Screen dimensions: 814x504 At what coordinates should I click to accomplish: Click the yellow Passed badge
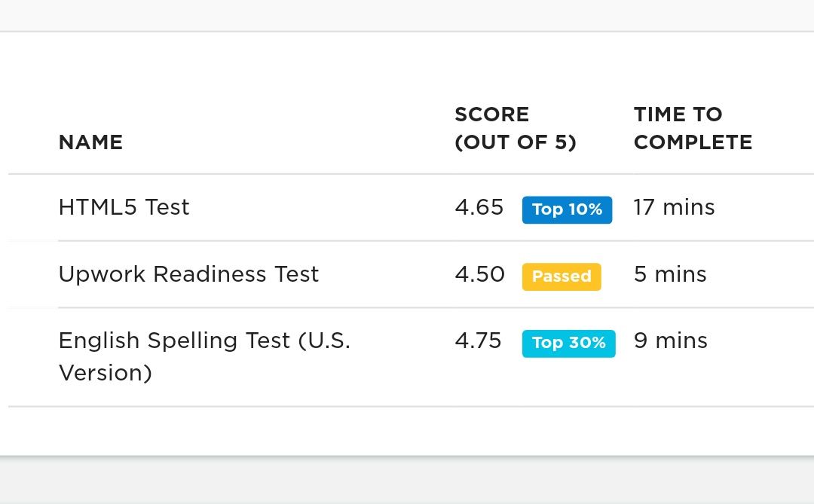(x=562, y=276)
